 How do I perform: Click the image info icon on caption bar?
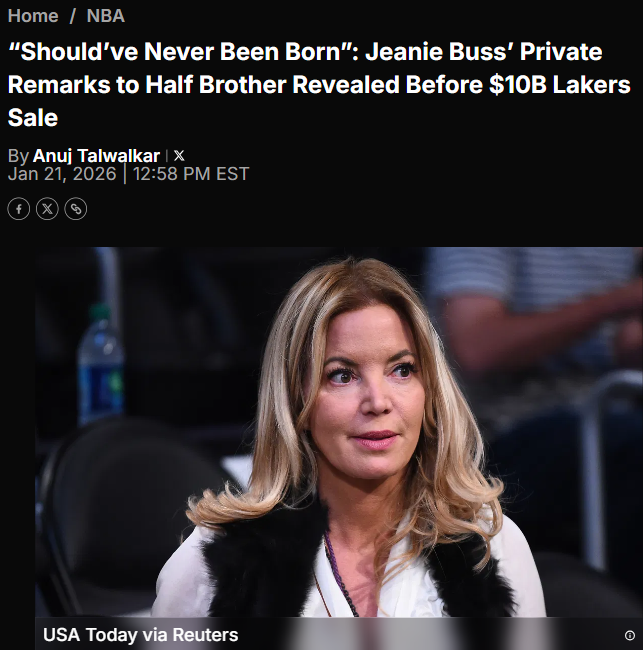pos(629,635)
